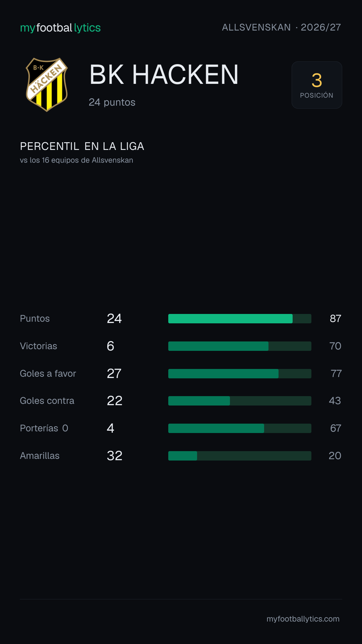The height and width of the screenshot is (644, 362).
Task: Select the Allsvenskan 2026/27 season label
Action: 282,28
